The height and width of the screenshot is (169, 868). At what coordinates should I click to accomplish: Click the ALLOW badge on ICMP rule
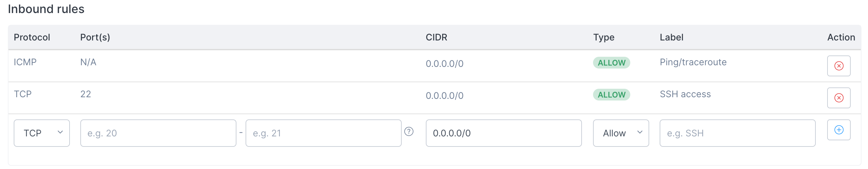611,63
